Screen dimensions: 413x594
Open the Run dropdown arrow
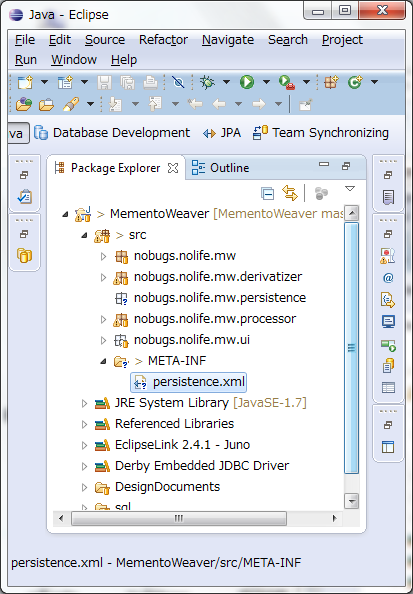(x=266, y=82)
